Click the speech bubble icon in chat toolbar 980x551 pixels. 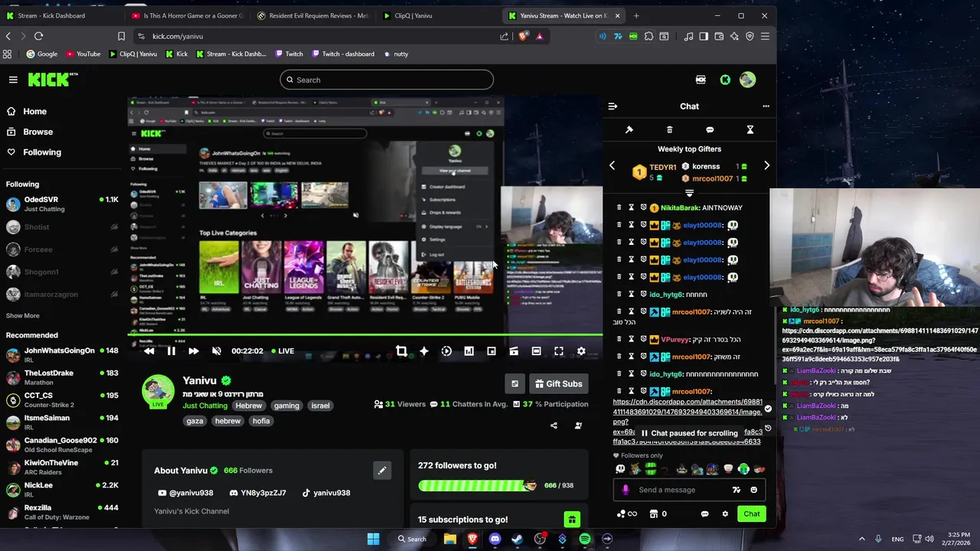point(710,130)
